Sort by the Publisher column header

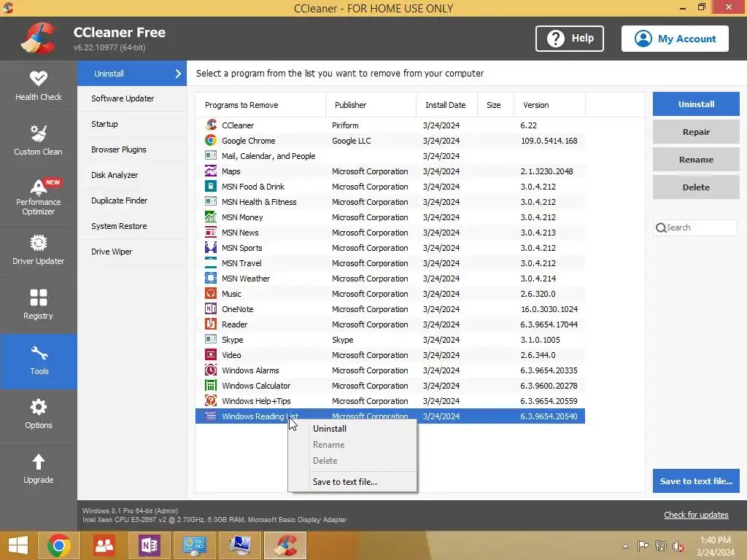[x=371, y=105]
